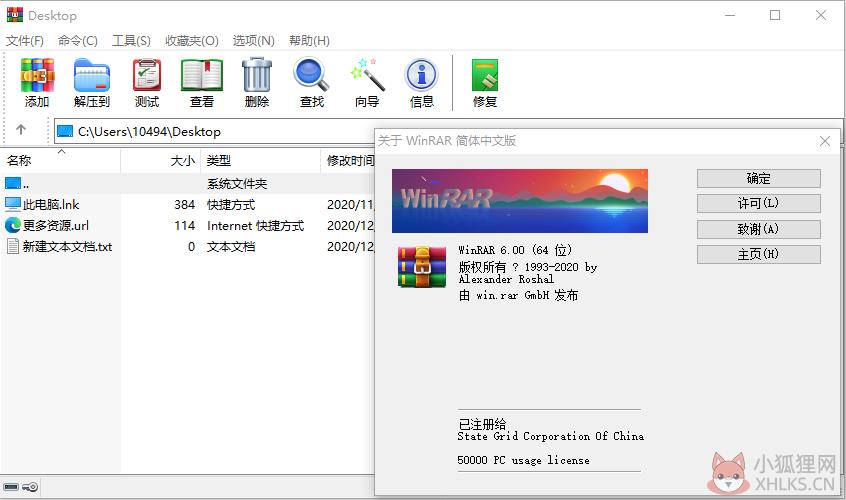The height and width of the screenshot is (500, 846).
Task: Open the 文件(F) menu
Action: click(24, 40)
